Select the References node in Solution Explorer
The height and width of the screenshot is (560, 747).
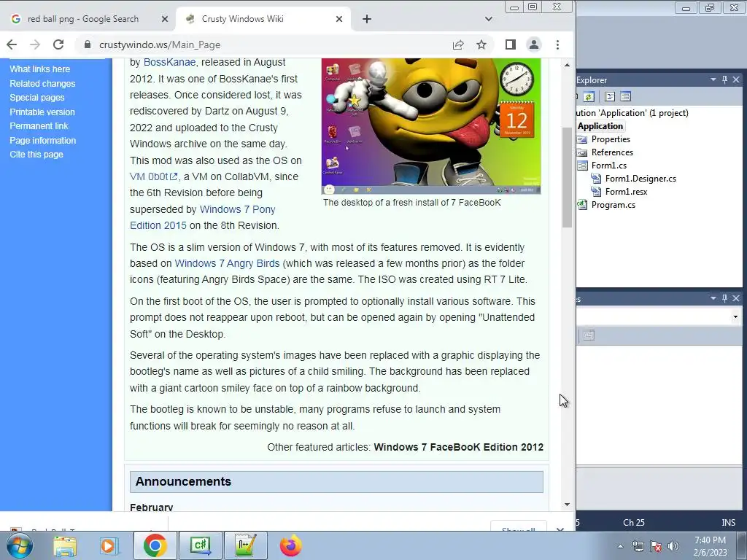pos(612,152)
